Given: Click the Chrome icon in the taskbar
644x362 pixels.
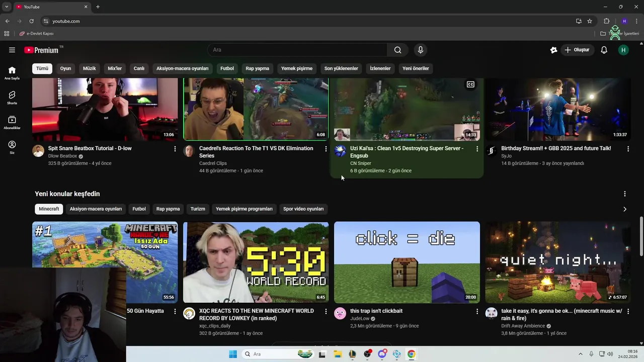Looking at the screenshot, I should click(x=412, y=354).
